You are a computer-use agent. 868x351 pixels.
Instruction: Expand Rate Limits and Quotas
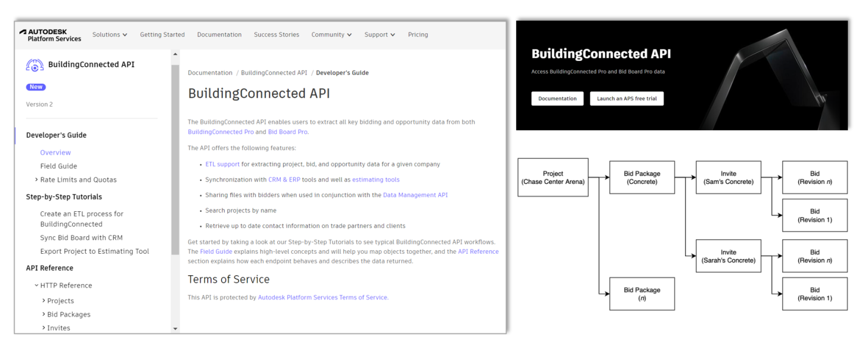tap(75, 180)
